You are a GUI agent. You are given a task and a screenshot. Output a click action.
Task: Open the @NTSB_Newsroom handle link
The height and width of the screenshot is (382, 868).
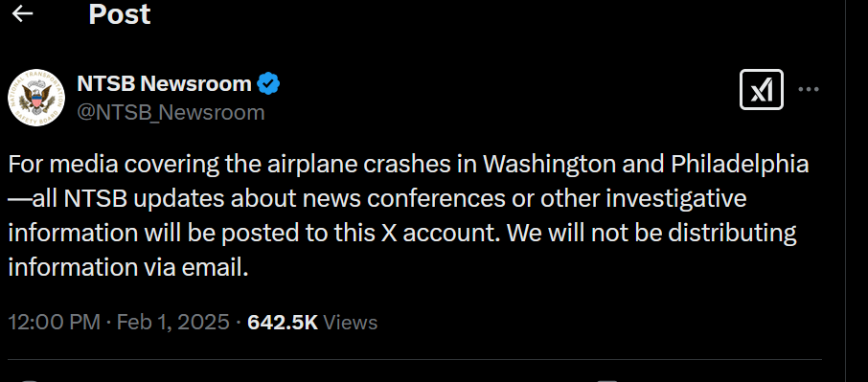point(171,113)
